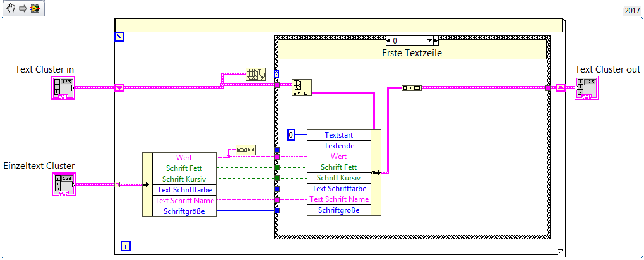Image resolution: width=644 pixels, height=260 pixels.
Task: Go to next case with right arrow
Action: (436, 40)
